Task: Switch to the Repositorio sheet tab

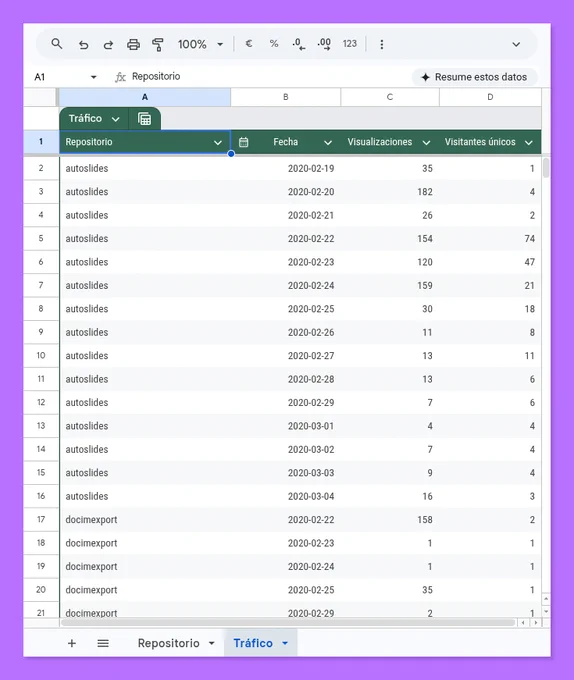Action: [x=176, y=643]
